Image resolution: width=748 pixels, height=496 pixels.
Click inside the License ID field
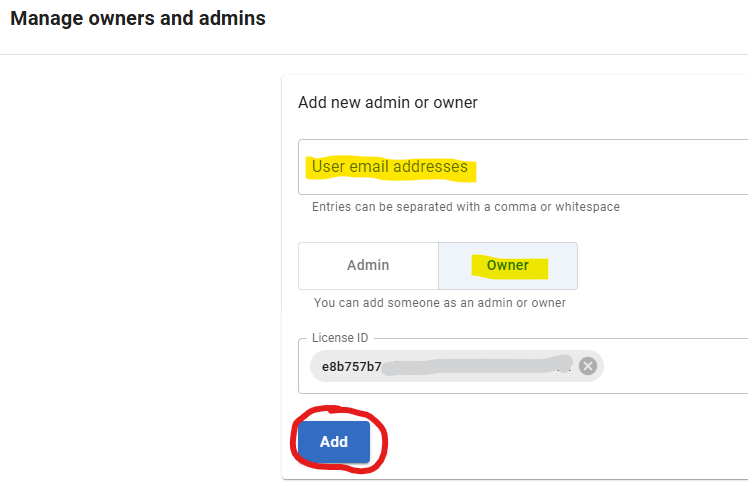523,366
